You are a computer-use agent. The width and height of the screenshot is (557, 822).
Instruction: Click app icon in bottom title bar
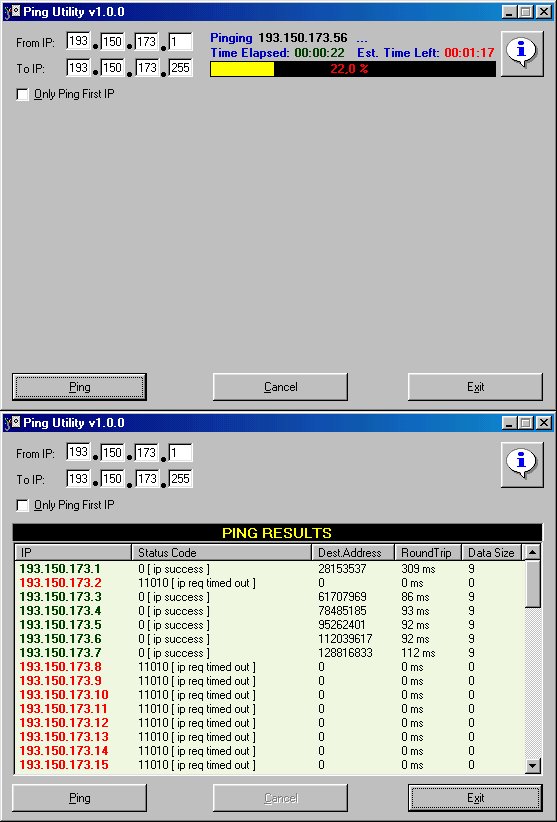pyautogui.click(x=12, y=423)
